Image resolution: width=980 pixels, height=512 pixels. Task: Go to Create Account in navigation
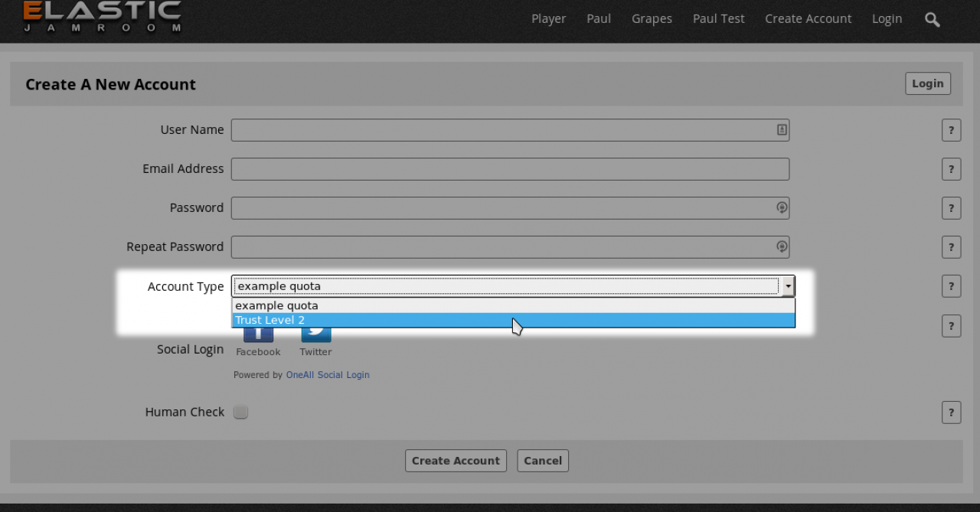(x=808, y=18)
